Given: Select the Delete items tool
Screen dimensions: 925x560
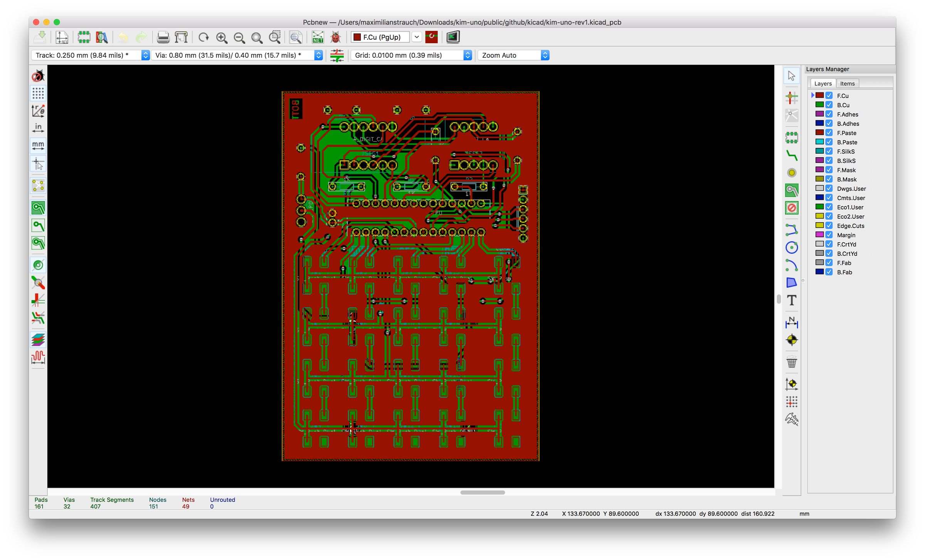Looking at the screenshot, I should tap(792, 362).
